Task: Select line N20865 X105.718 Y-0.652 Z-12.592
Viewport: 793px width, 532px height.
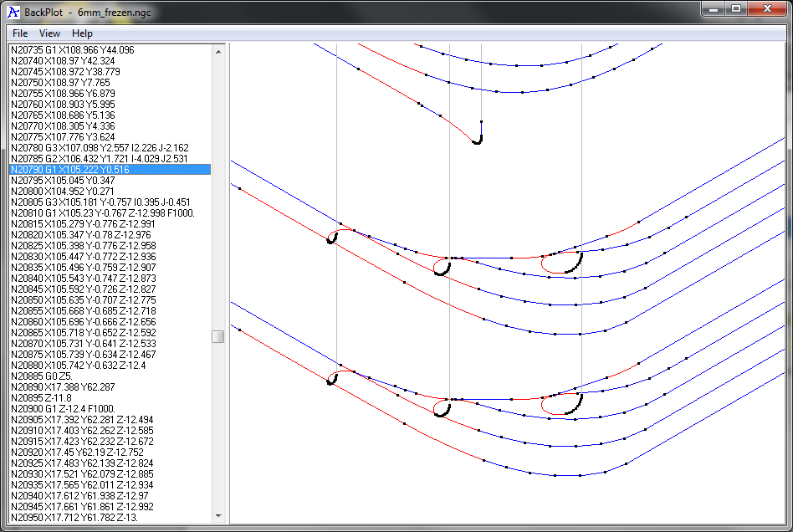Action: [110, 333]
